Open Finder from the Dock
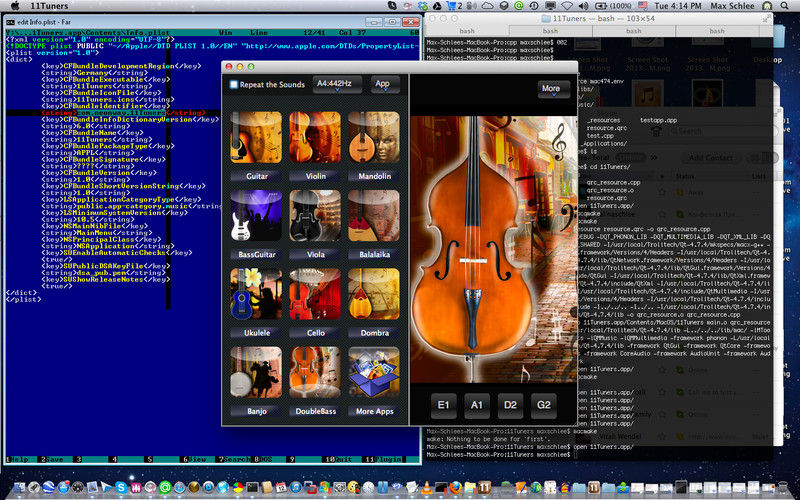The width and height of the screenshot is (800, 500). (20, 487)
